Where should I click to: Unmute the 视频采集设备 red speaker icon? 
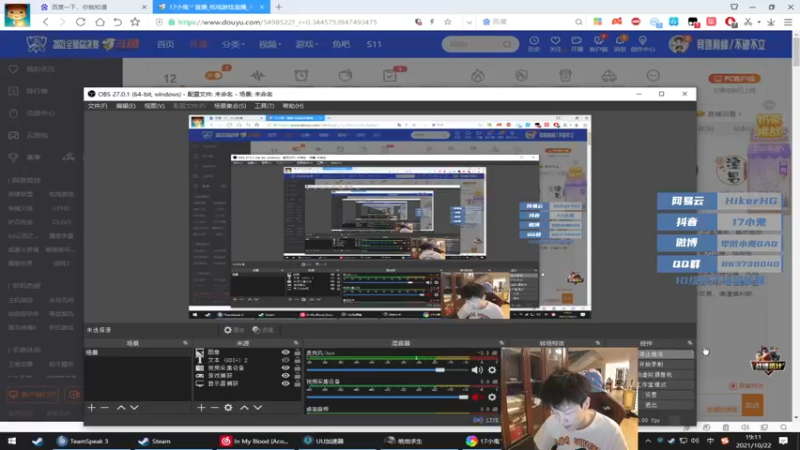tap(477, 396)
